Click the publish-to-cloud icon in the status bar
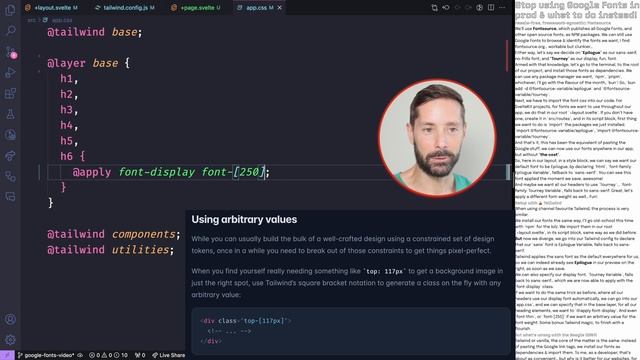This screenshot has height=360, width=640. pyautogui.click(x=80, y=355)
